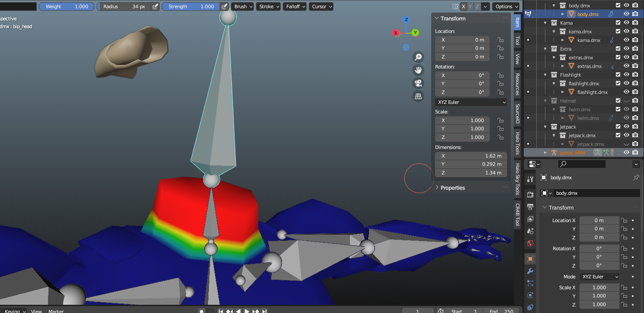Toggle lock on Scale Z in sidebar

[x=500, y=137]
